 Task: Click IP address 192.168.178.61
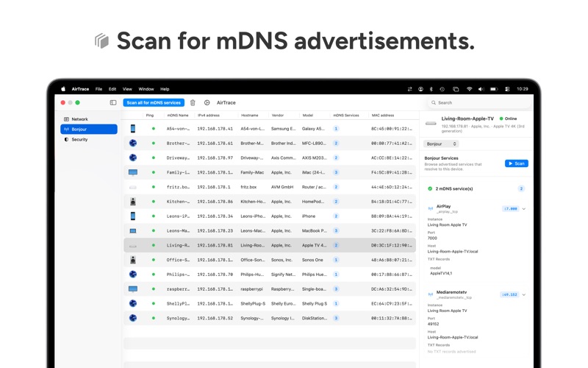pos(215,143)
